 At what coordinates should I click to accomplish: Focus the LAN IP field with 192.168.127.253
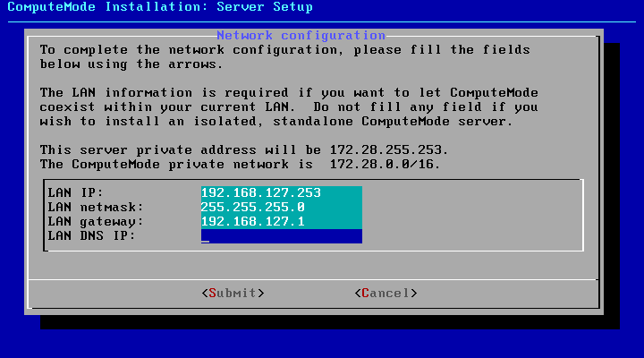(x=282, y=192)
